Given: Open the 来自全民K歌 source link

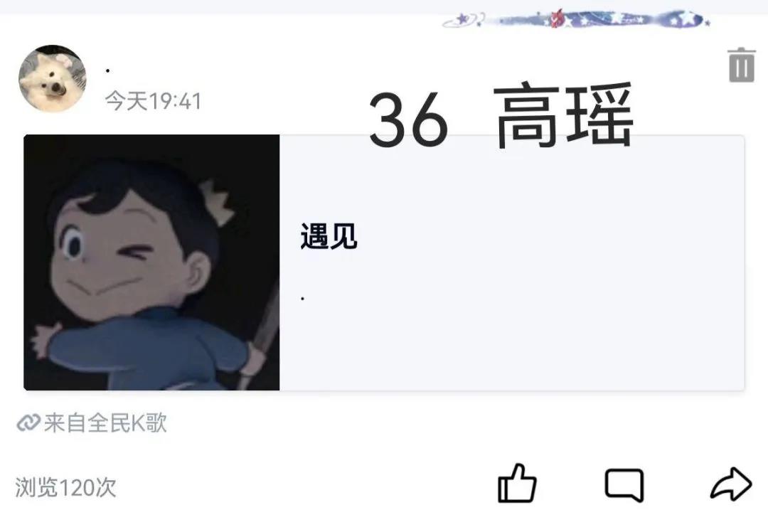Looking at the screenshot, I should pos(92,422).
